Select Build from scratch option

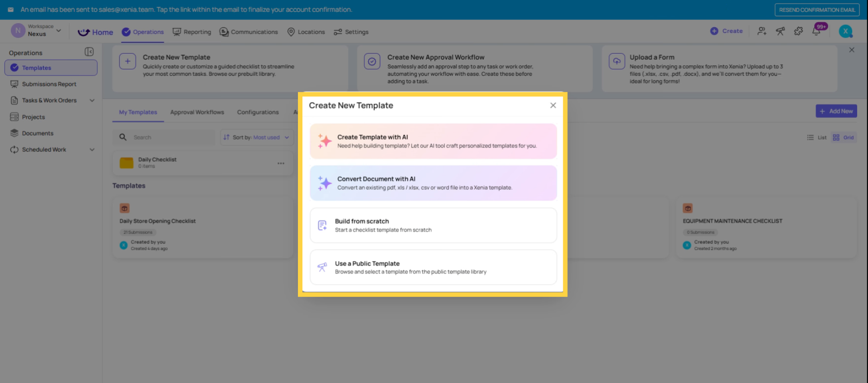click(x=433, y=225)
